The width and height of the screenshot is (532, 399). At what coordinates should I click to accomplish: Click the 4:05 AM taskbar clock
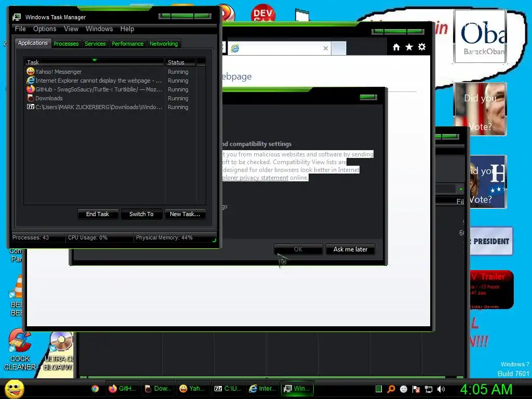pyautogui.click(x=486, y=390)
